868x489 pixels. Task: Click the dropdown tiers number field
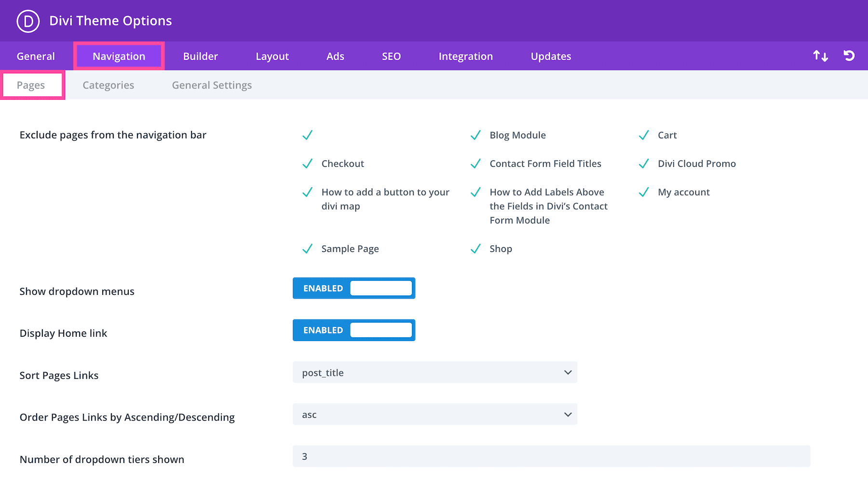551,456
